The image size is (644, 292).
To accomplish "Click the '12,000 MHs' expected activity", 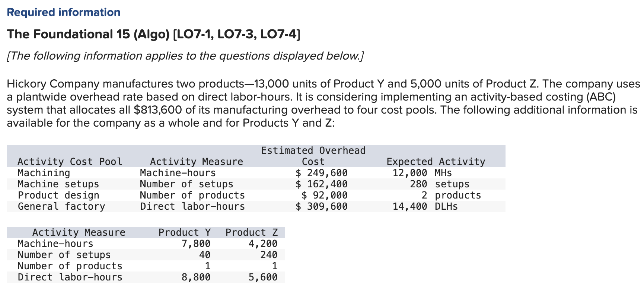I will coord(422,173).
